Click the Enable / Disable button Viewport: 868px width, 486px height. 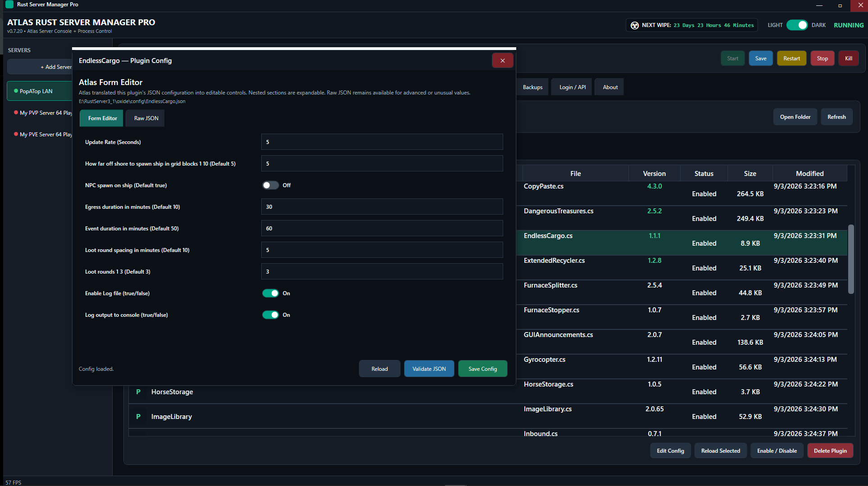click(777, 451)
